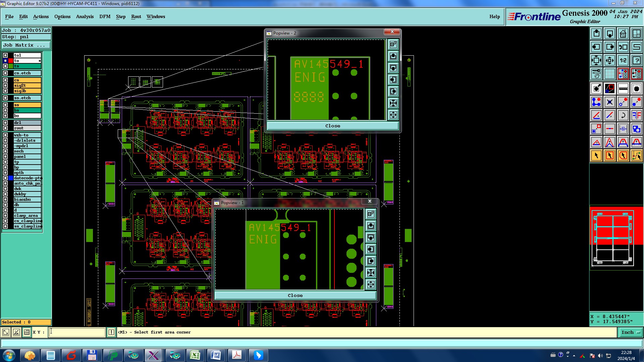
Task: Click the rectangle area select icon
Action: coord(610,156)
